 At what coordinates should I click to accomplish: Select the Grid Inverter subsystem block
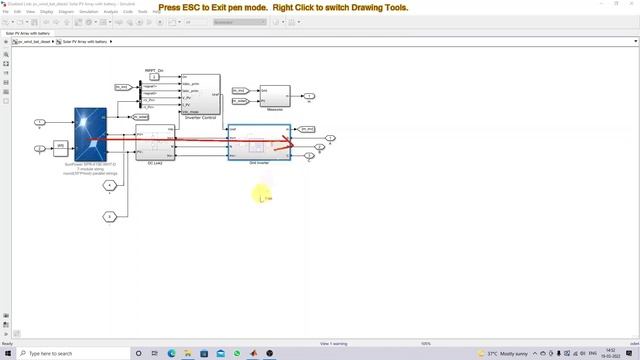259,142
